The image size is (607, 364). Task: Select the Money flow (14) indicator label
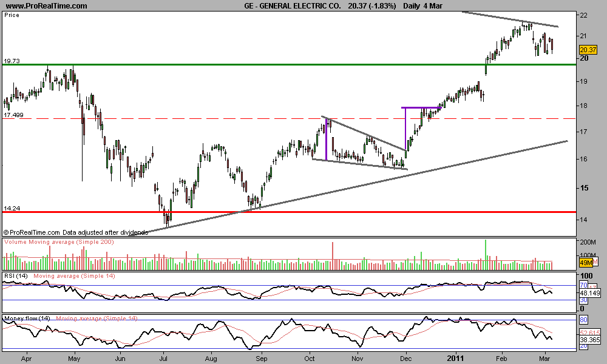click(x=27, y=318)
